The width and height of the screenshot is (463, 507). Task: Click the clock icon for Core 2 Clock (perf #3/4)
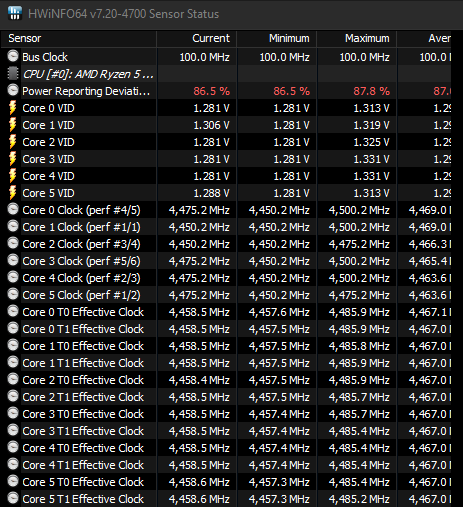tap(13, 243)
